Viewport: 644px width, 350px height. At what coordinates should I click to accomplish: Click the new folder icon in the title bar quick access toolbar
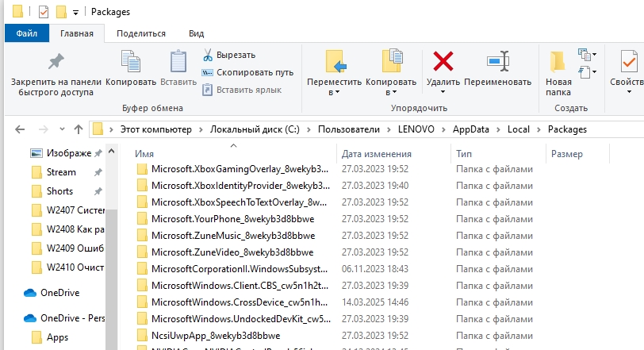coord(61,12)
